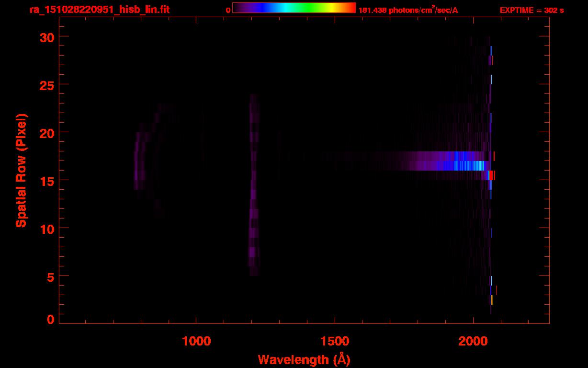Screen dimensions: 588x368
Task: Click the Spatial Row (Pixel) axis title
Action: [x=22, y=171]
